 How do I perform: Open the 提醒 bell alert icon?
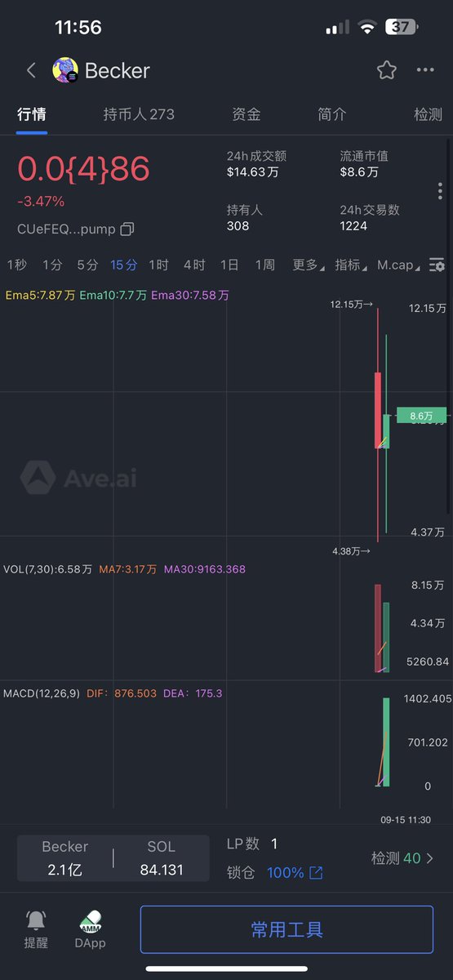pyautogui.click(x=36, y=920)
